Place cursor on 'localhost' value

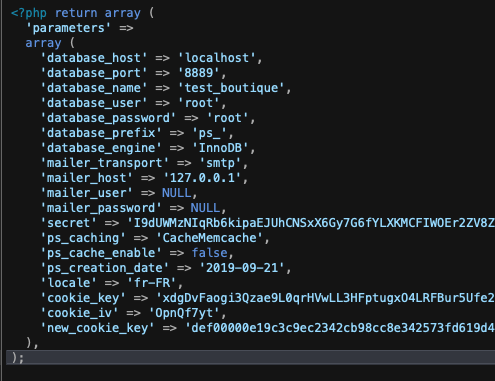coord(217,58)
